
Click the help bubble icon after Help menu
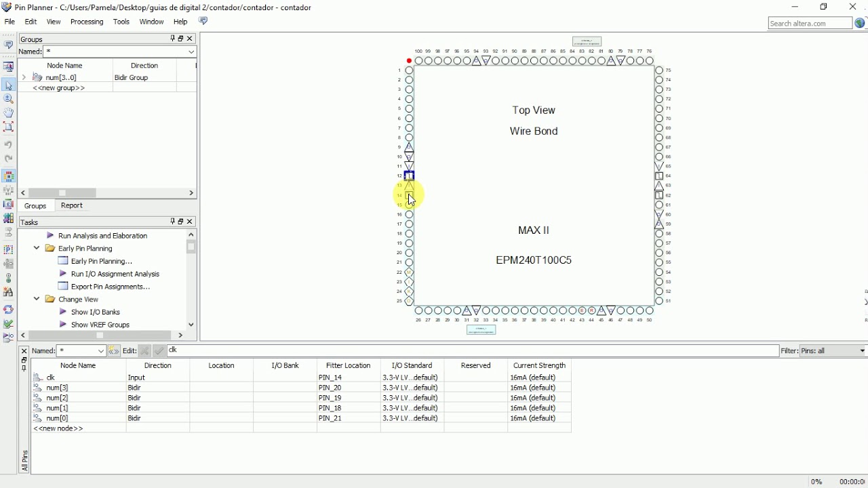(203, 21)
